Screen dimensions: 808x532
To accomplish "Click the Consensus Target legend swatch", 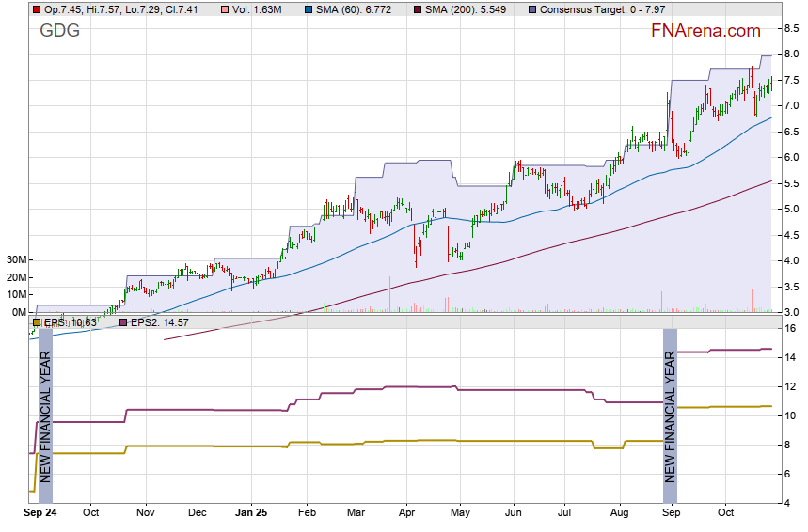I will (x=532, y=9).
